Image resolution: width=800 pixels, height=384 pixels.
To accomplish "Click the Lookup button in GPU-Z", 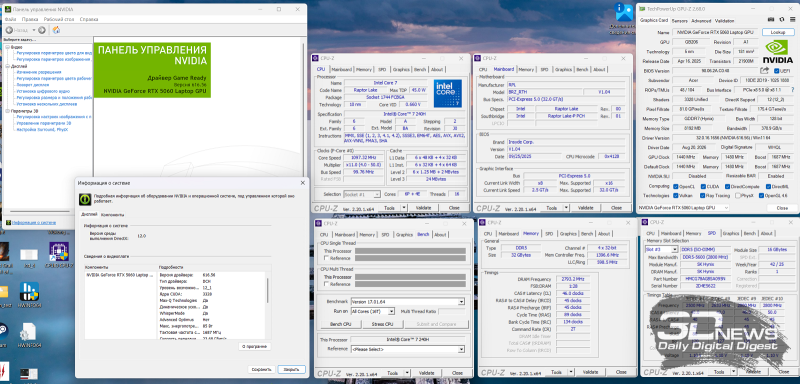I will click(x=778, y=32).
